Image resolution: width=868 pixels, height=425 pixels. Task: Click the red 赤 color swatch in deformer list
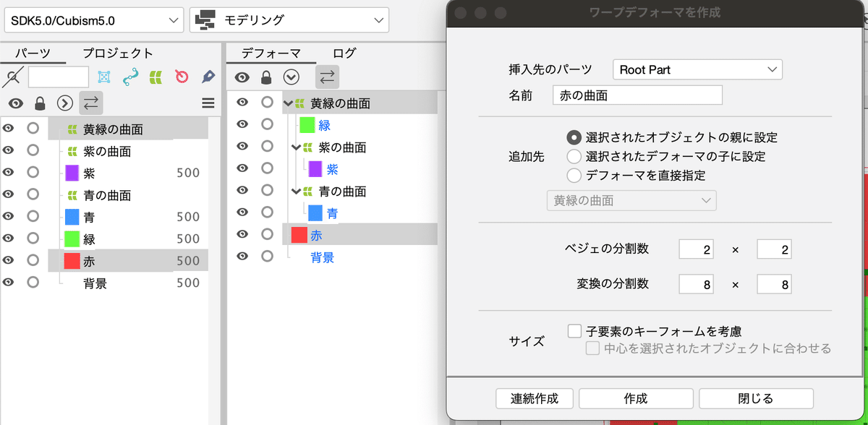pyautogui.click(x=299, y=235)
